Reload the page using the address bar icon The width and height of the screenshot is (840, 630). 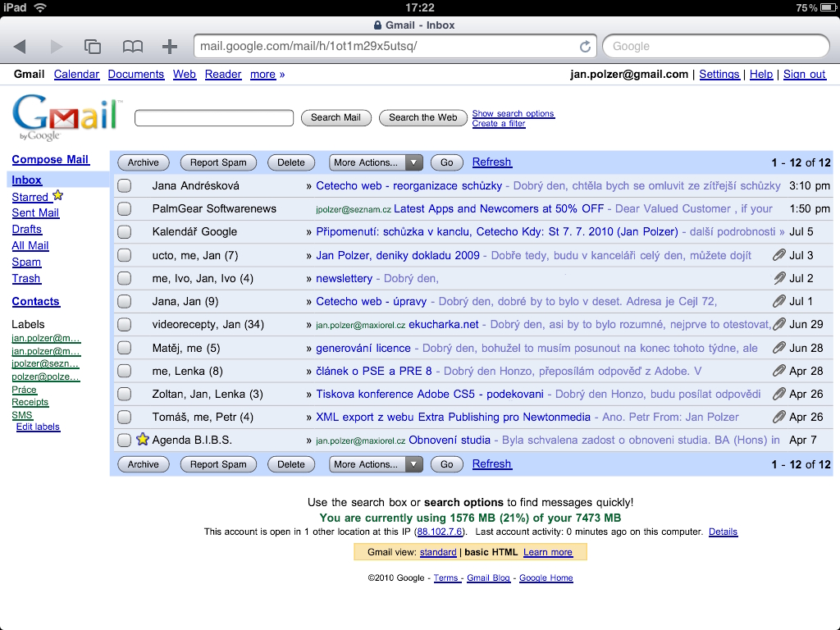[x=584, y=47]
